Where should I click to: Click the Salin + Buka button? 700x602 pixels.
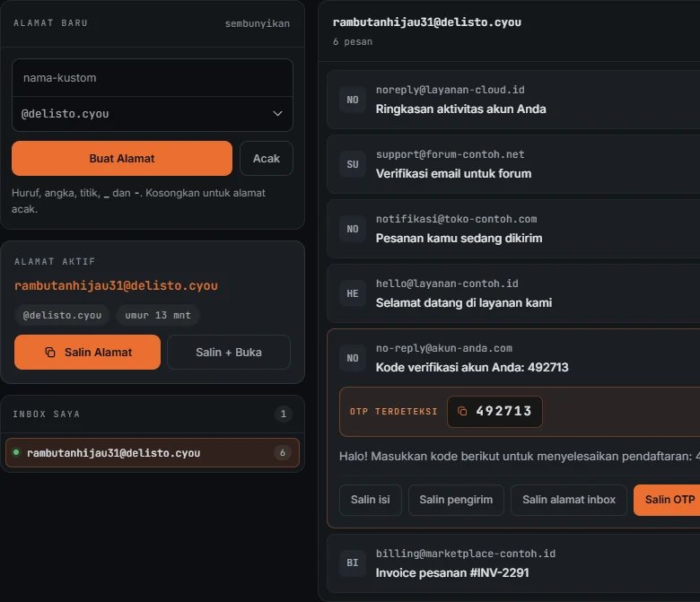click(229, 352)
